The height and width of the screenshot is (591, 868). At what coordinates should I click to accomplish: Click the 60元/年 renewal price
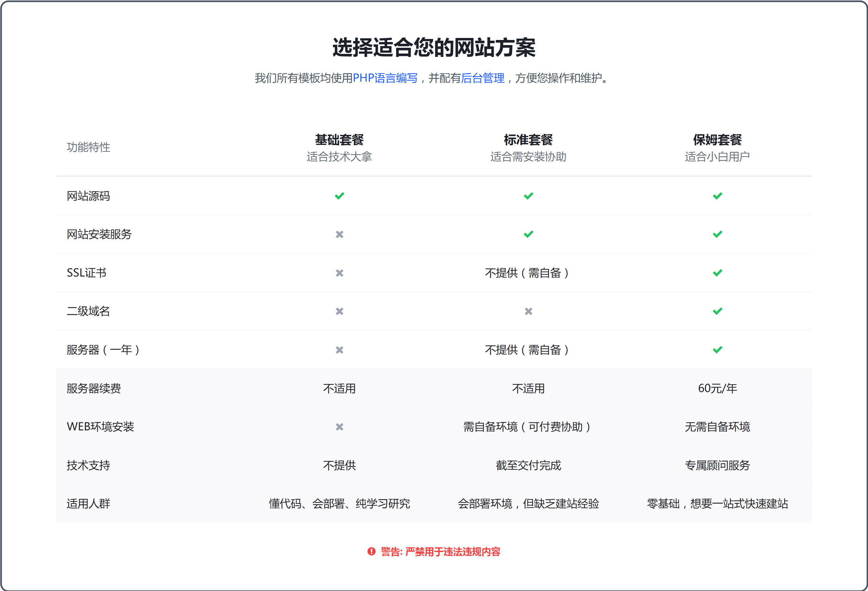coord(717,388)
